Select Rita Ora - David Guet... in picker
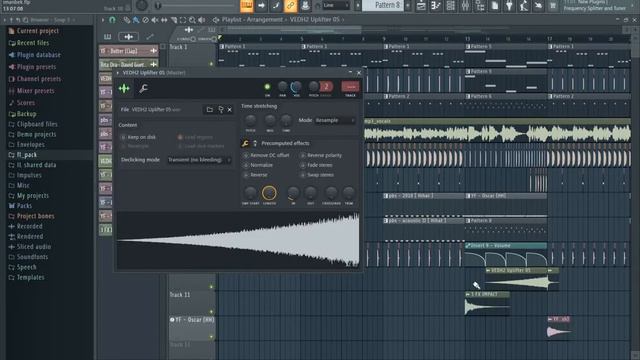The width and height of the screenshot is (640, 360). (129, 64)
